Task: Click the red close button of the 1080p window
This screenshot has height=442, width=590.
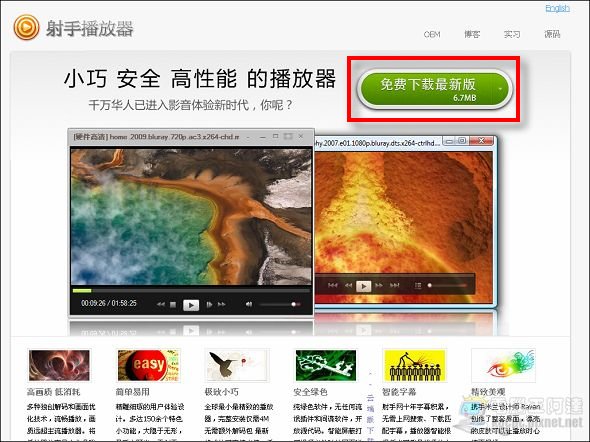Action: (481, 141)
